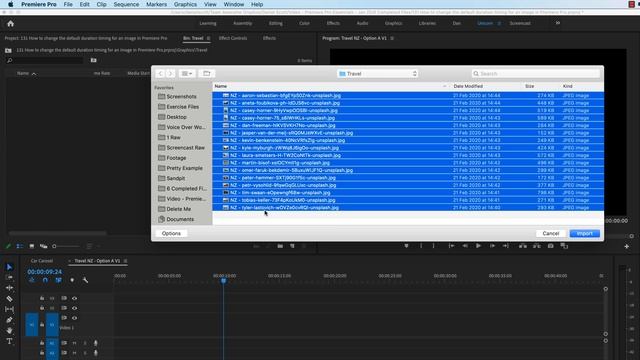Toggle the V1 source patch
The height and width of the screenshot is (360, 640).
click(32, 324)
